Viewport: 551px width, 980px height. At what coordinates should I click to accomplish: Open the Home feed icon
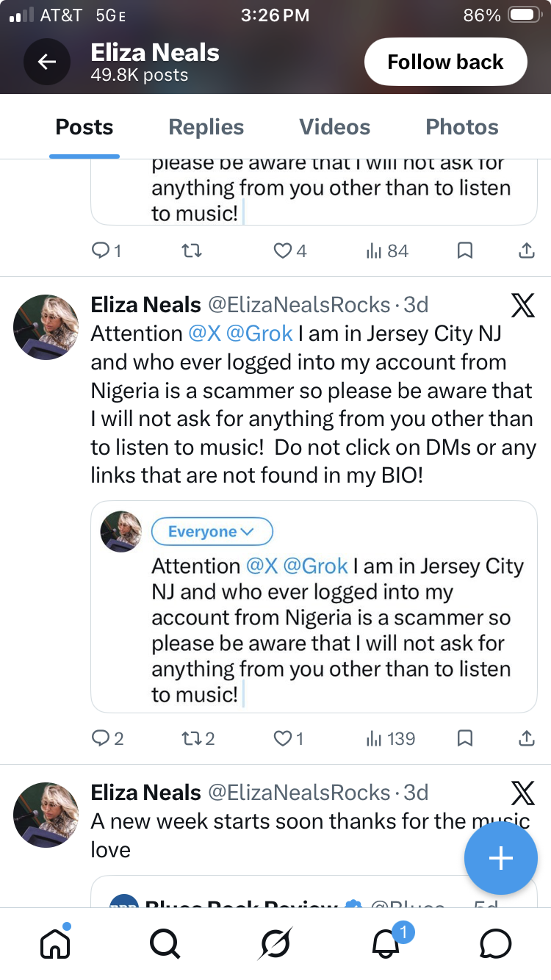point(55,943)
